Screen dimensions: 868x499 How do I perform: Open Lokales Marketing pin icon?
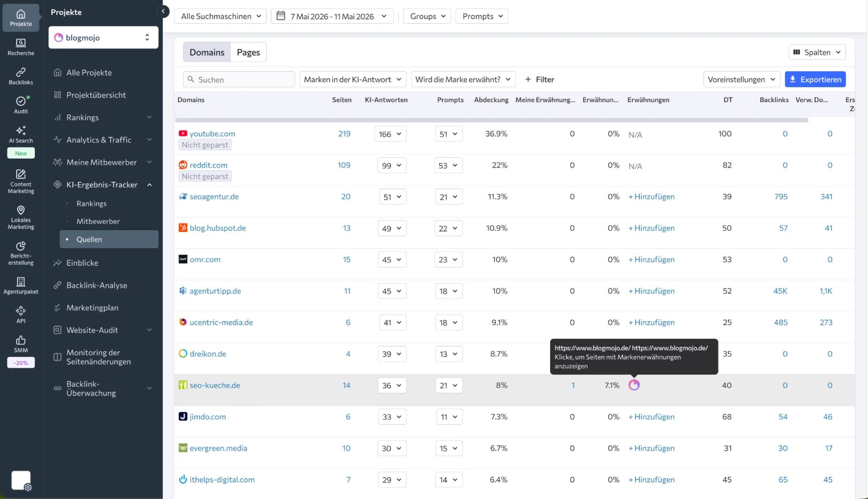[x=21, y=210]
